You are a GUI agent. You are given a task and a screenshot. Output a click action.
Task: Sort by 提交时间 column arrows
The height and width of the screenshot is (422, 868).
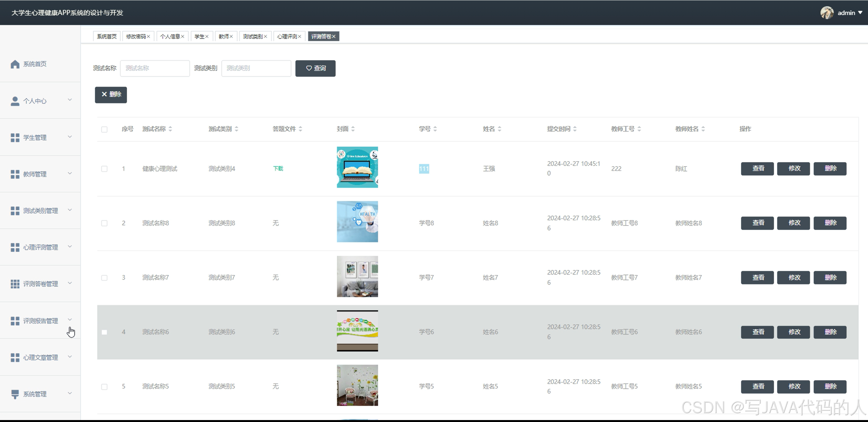[x=575, y=129]
